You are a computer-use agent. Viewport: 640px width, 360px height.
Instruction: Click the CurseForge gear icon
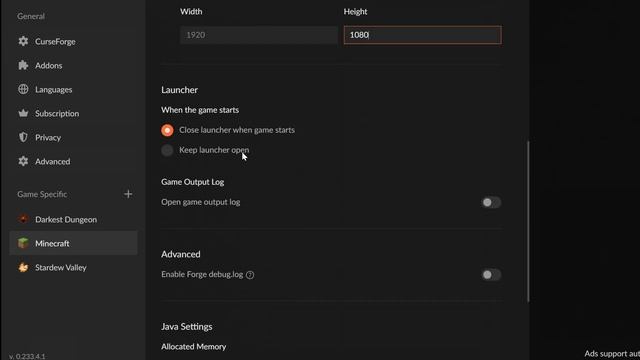click(23, 41)
